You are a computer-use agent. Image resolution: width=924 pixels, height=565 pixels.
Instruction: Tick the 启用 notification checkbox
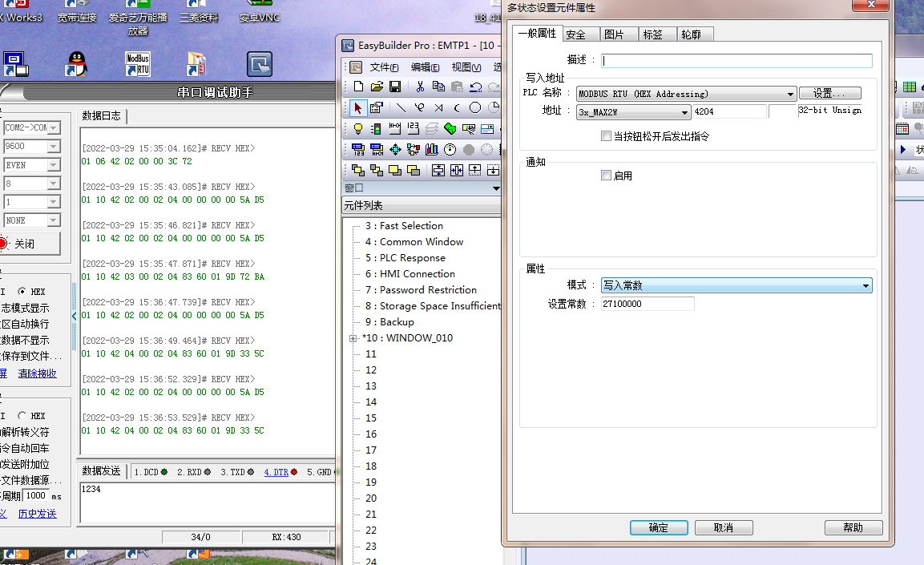tap(606, 176)
